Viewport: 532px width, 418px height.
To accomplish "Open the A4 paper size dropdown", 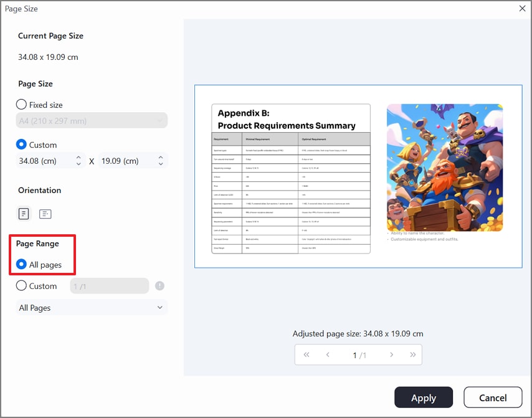I will coord(91,121).
